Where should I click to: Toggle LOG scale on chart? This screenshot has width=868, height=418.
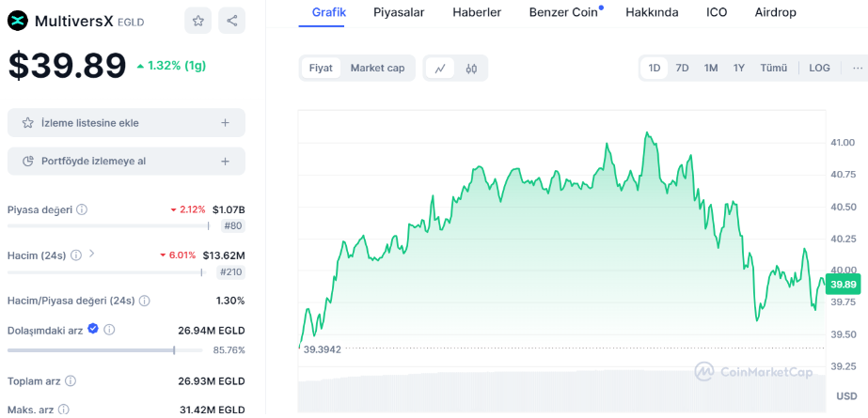tap(819, 68)
